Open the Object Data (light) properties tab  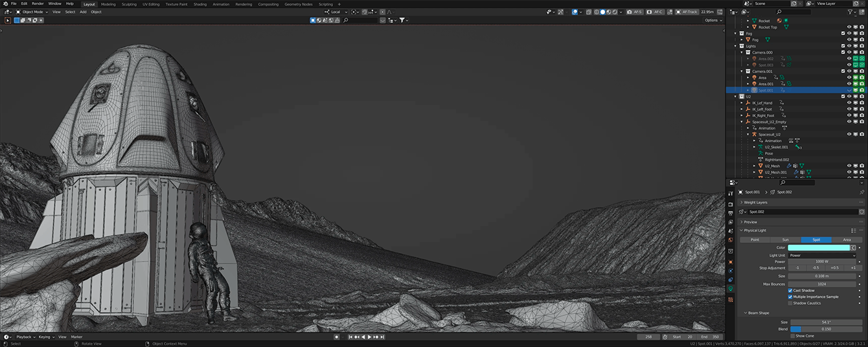[731, 289]
